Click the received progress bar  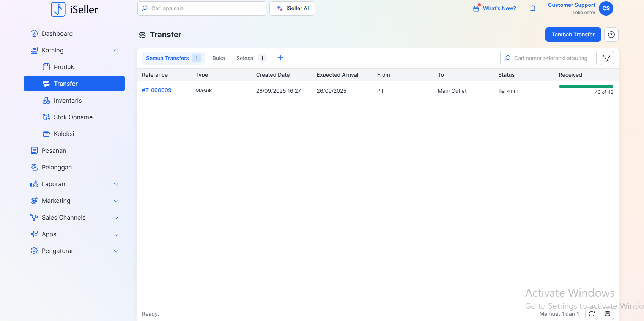586,87
